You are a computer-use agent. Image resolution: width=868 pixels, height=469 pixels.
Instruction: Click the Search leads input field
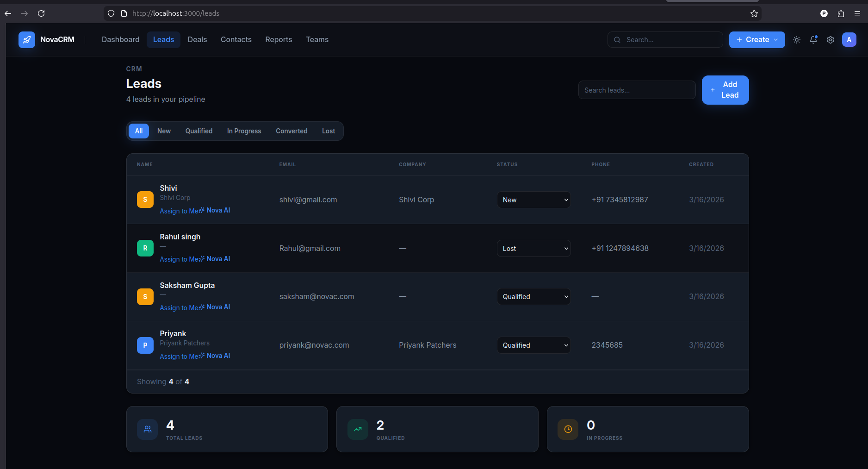[x=637, y=90]
